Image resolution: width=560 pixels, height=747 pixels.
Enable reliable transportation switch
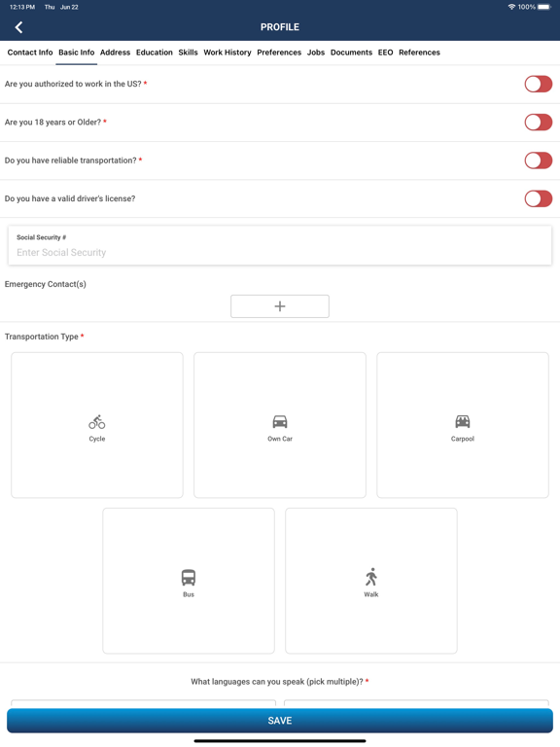(x=538, y=160)
